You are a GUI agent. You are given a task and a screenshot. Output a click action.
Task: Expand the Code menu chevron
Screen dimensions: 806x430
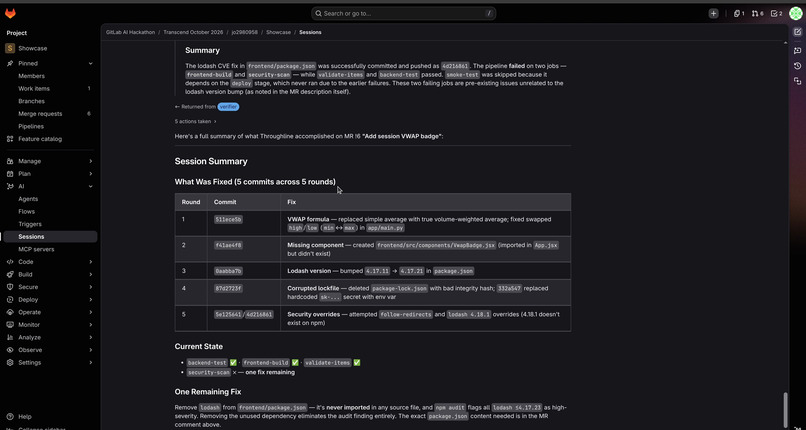point(90,262)
